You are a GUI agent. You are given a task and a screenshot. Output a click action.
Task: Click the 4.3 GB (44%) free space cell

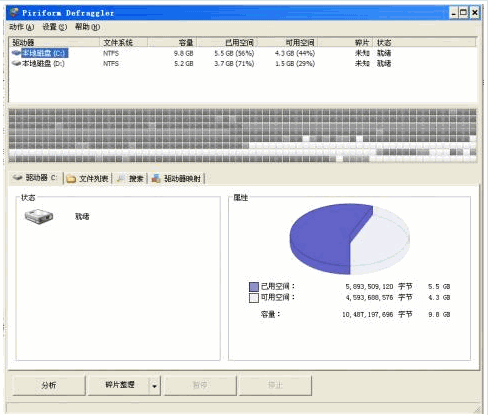[x=295, y=53]
